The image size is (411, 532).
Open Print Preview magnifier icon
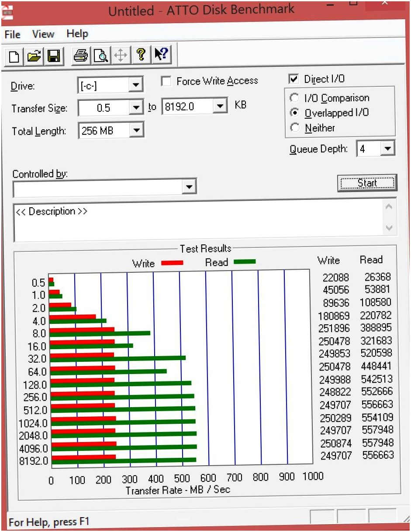click(100, 56)
